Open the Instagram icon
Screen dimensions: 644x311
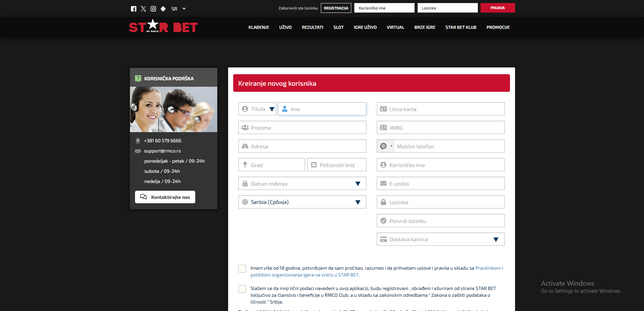(x=153, y=9)
